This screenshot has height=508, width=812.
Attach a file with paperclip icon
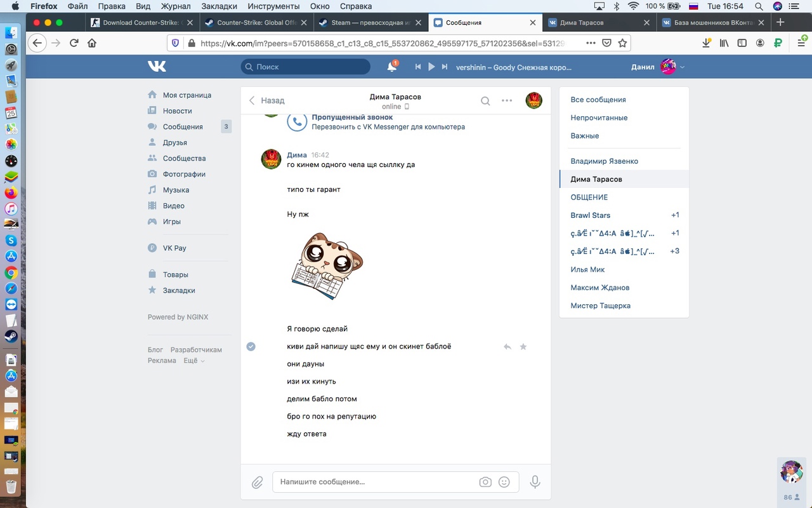257,483
